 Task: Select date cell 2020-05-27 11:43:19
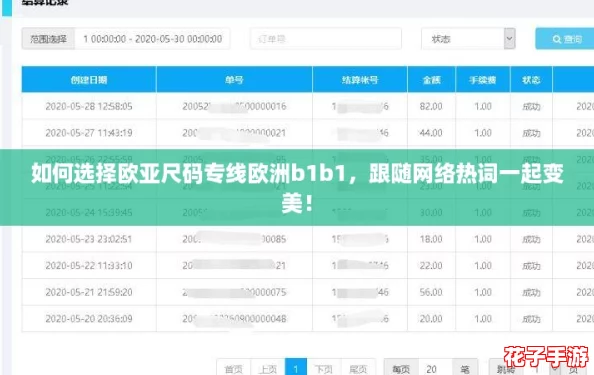89,133
